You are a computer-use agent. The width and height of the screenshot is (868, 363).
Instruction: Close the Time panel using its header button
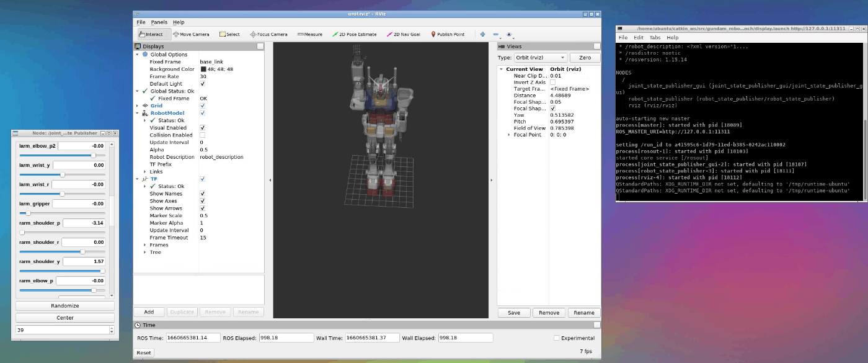[x=596, y=325]
